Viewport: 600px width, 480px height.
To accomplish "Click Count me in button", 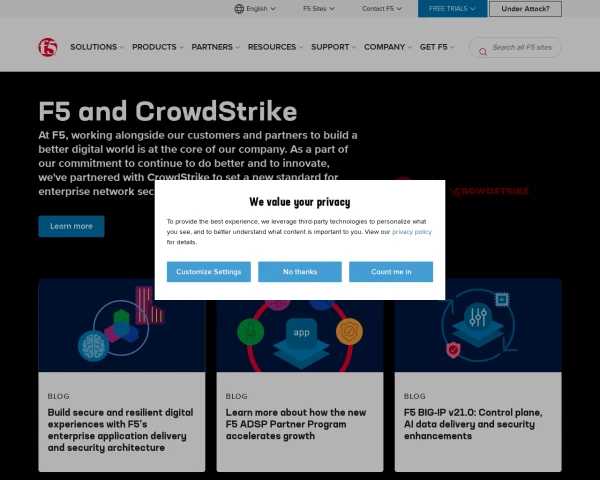I will [391, 272].
